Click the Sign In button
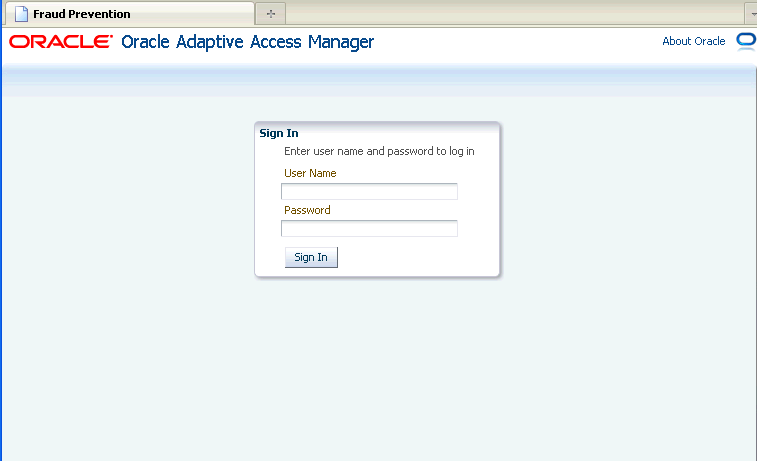The width and height of the screenshot is (757, 461). (311, 257)
